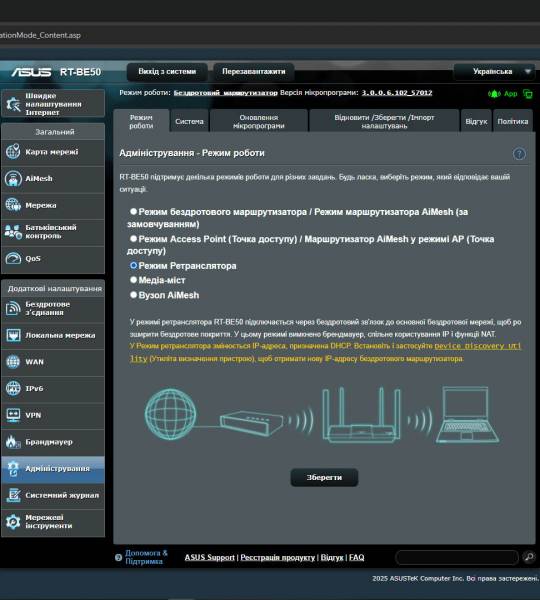Viewport: 540px width, 600px height.
Task: Click the Адміністрування gear icon
Action: pyautogui.click(x=13, y=468)
